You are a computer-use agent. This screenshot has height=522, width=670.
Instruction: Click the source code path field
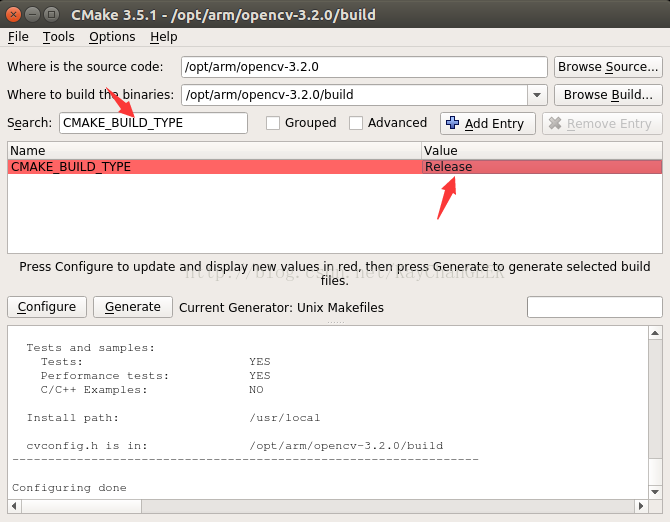(364, 67)
